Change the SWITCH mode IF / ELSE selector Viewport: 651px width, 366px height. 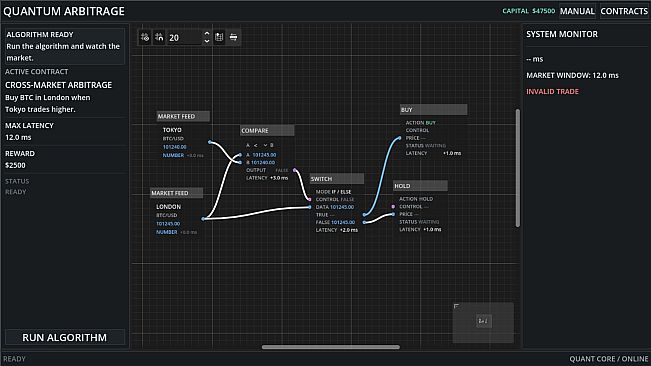pos(341,192)
